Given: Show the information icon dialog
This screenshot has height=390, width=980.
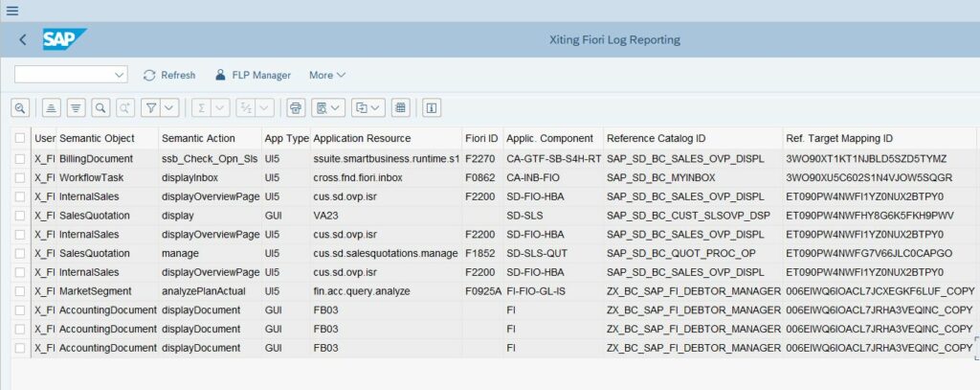Looking at the screenshot, I should 432,107.
